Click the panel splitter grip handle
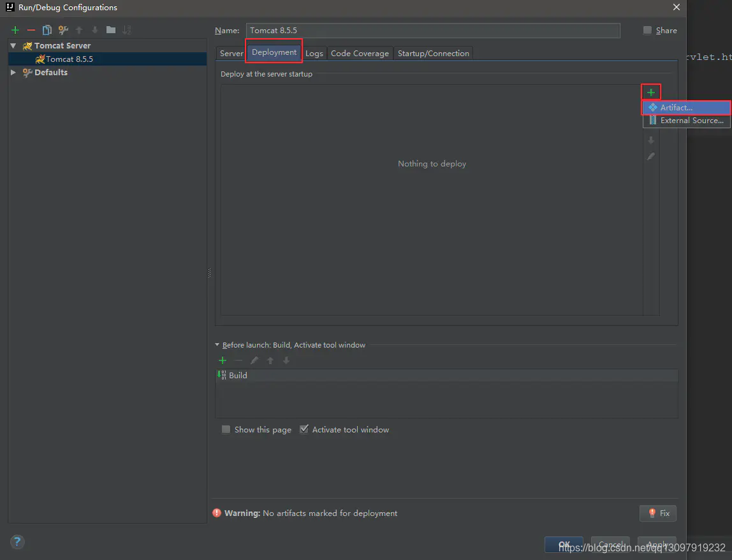The image size is (732, 560). coord(209,273)
